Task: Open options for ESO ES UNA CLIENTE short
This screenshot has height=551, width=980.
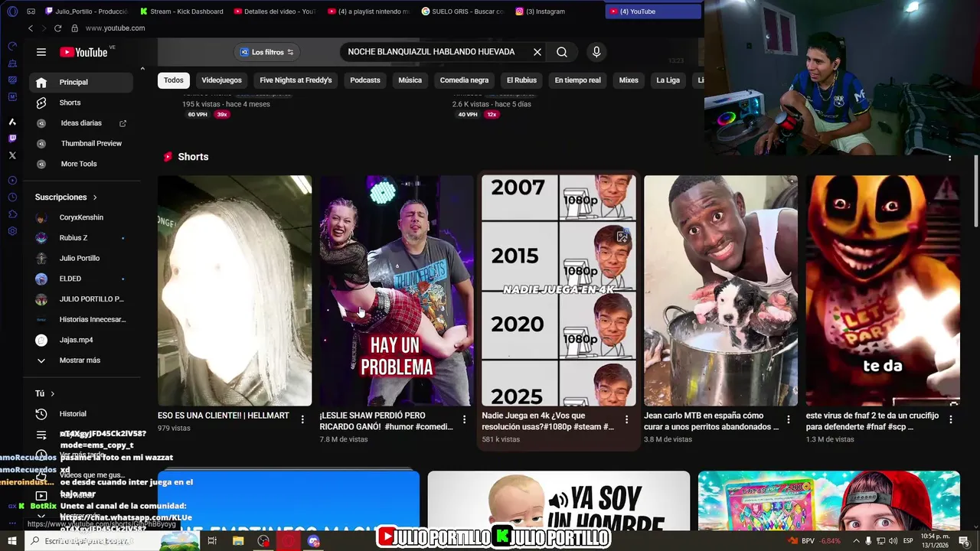Action: (x=302, y=419)
